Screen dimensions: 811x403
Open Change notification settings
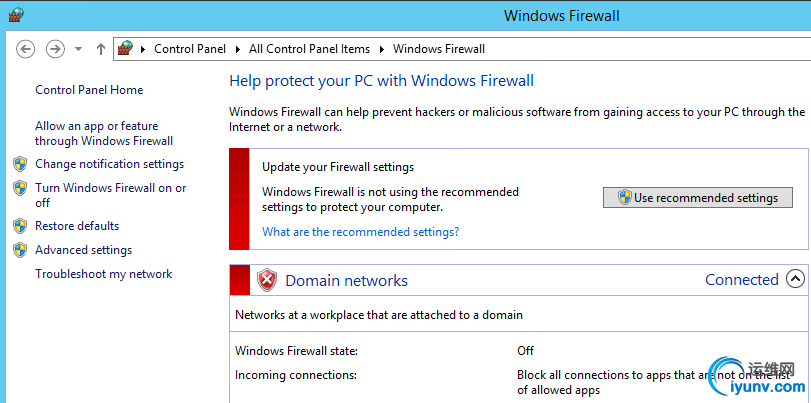pyautogui.click(x=109, y=164)
